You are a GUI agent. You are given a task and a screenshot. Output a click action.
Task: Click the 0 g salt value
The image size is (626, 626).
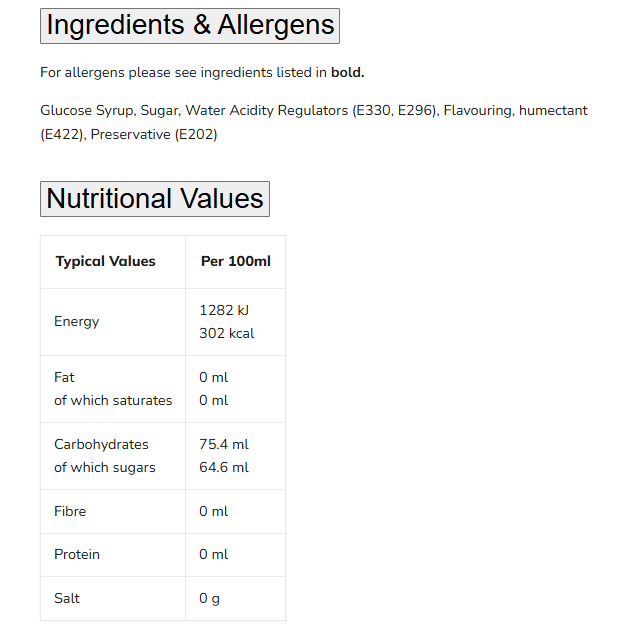click(x=209, y=598)
